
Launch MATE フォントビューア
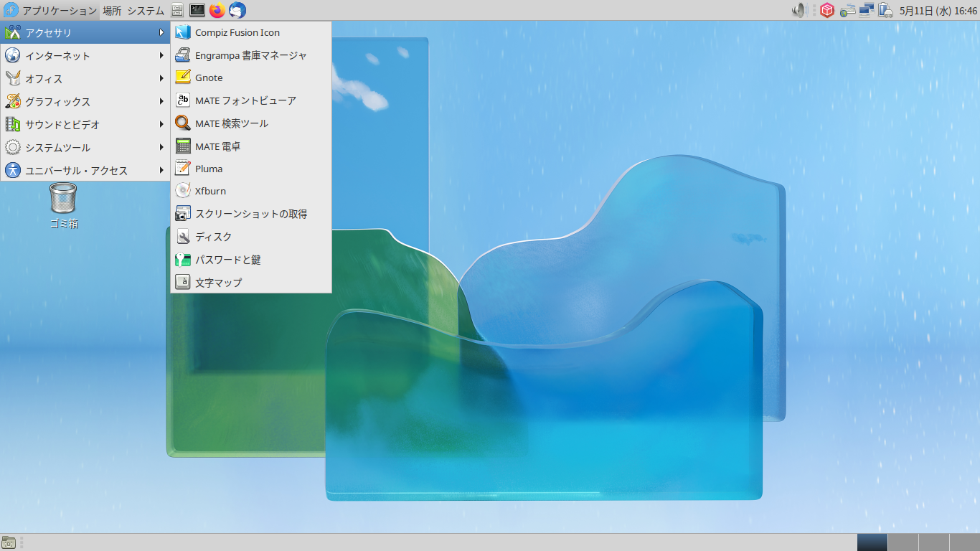(x=251, y=100)
